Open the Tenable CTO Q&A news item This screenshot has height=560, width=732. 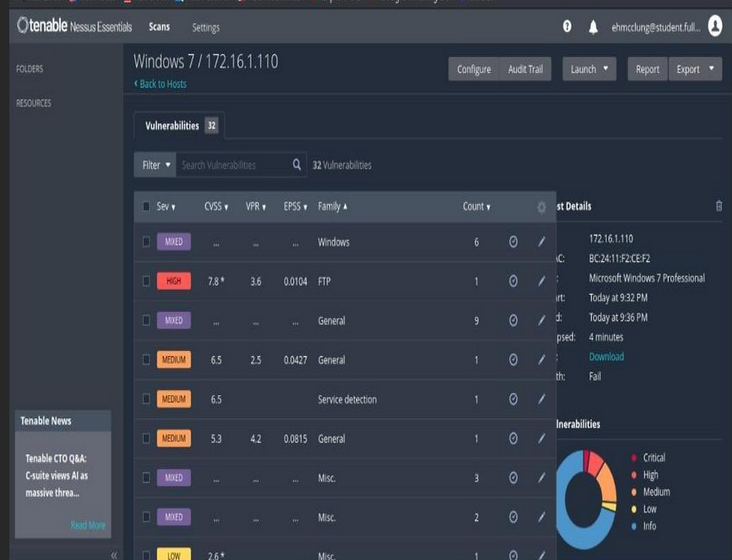pyautogui.click(x=57, y=476)
